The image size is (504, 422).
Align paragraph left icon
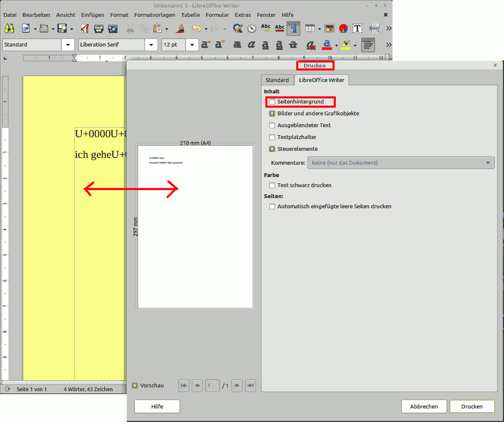pyautogui.click(x=368, y=45)
